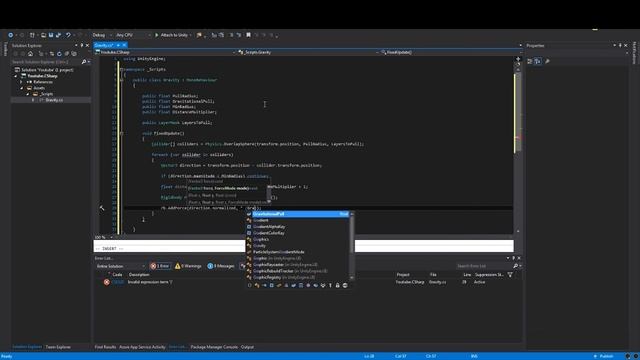Click Show All Files in Solution Explorer

74,53
